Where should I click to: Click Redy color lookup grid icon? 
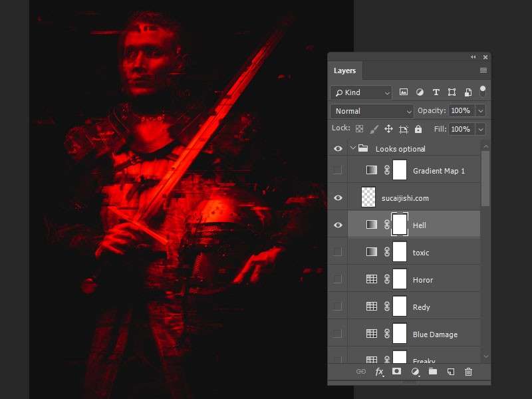[372, 307]
